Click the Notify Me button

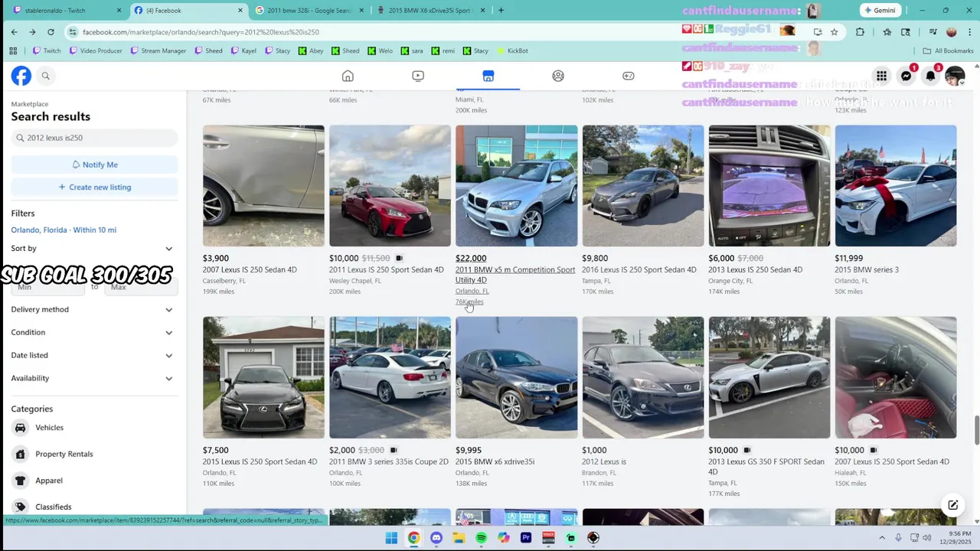click(x=94, y=165)
